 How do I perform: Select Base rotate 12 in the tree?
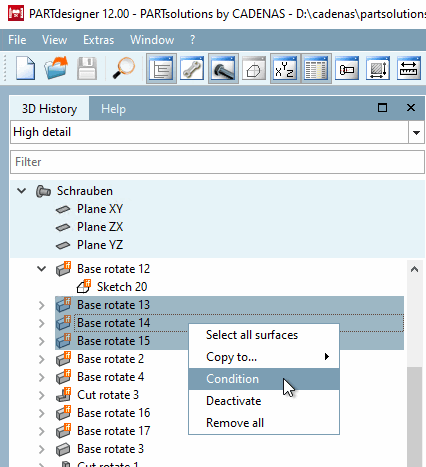[x=113, y=269]
